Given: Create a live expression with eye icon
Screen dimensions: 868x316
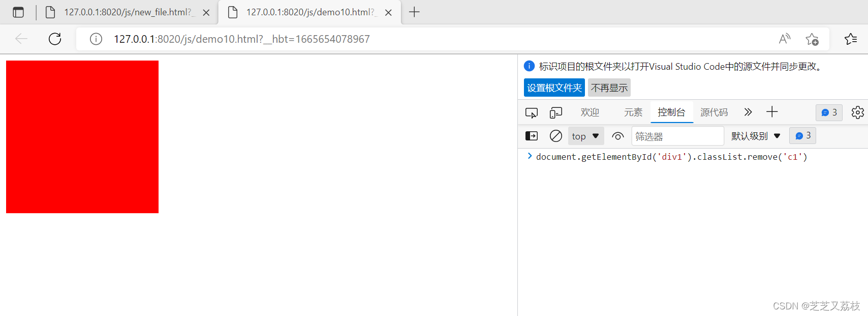Looking at the screenshot, I should point(618,136).
